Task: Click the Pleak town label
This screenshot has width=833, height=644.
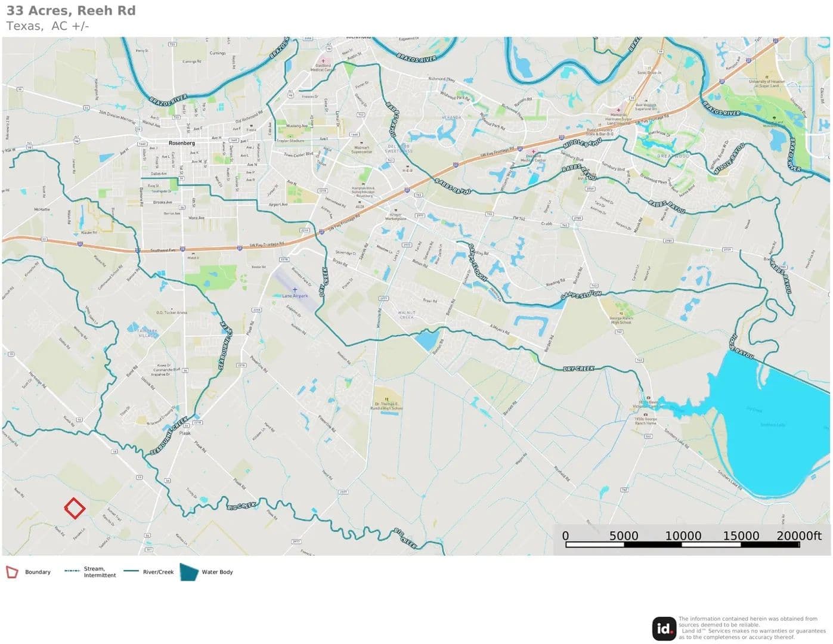Action: 185,433
